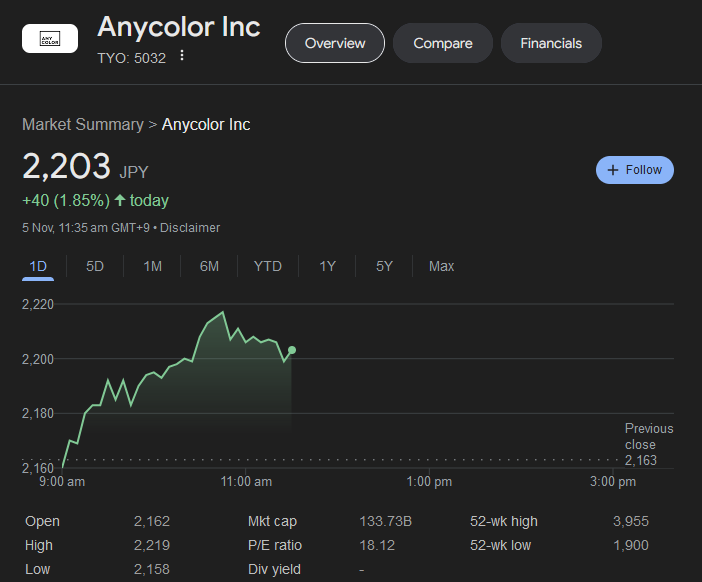Select the 5Y chart range
The width and height of the screenshot is (702, 582).
384,266
